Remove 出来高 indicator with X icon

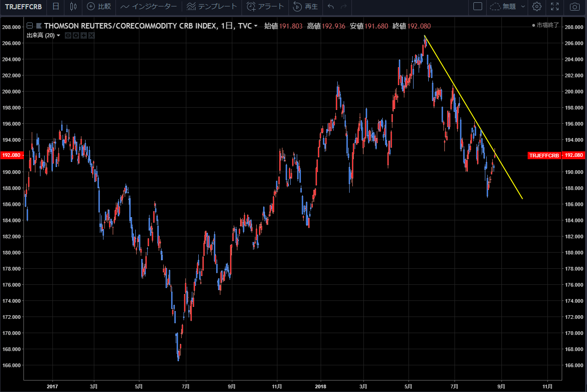pyautogui.click(x=92, y=35)
